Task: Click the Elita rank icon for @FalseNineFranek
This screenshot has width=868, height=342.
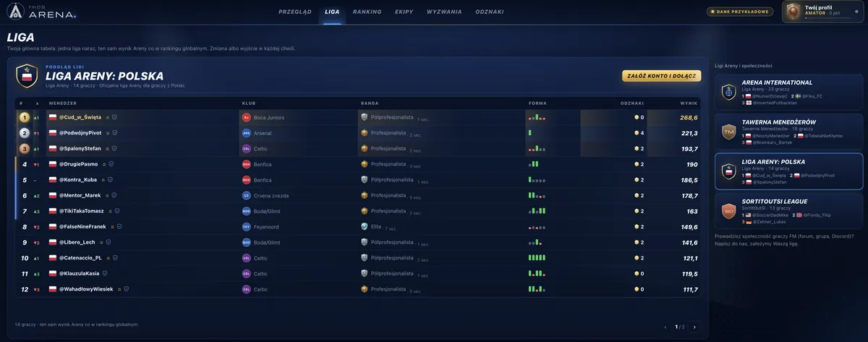Action: tap(365, 226)
